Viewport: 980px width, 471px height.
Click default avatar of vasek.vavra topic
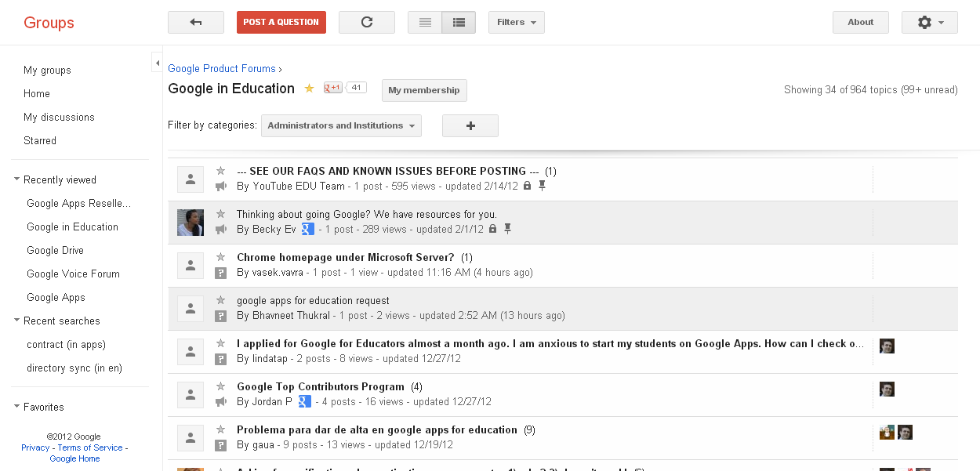tap(191, 266)
